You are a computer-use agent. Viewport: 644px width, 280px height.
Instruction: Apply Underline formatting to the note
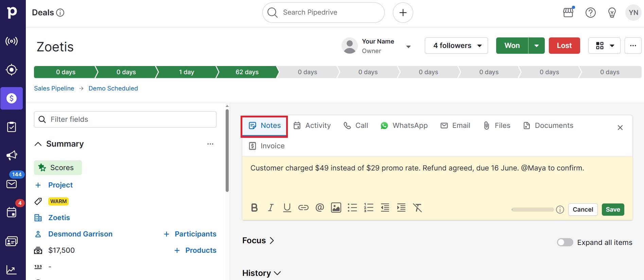click(287, 208)
